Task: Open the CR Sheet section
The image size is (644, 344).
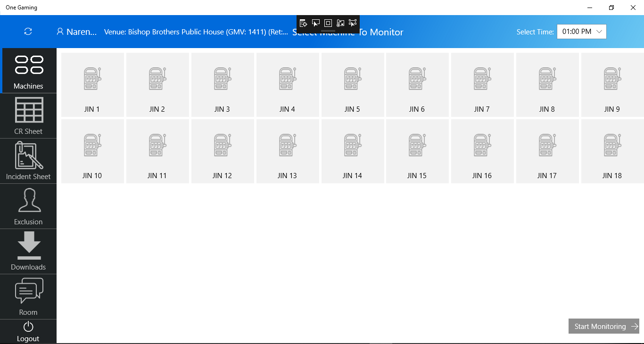Action: coord(28,116)
